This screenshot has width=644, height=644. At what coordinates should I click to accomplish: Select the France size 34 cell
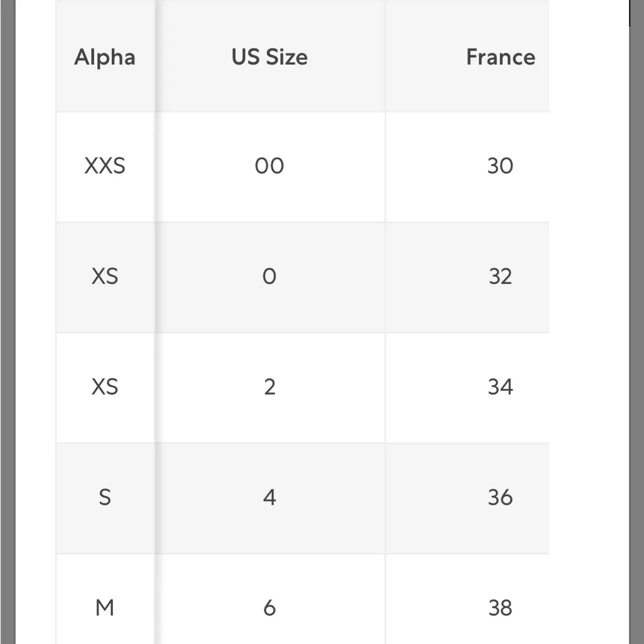(500, 387)
